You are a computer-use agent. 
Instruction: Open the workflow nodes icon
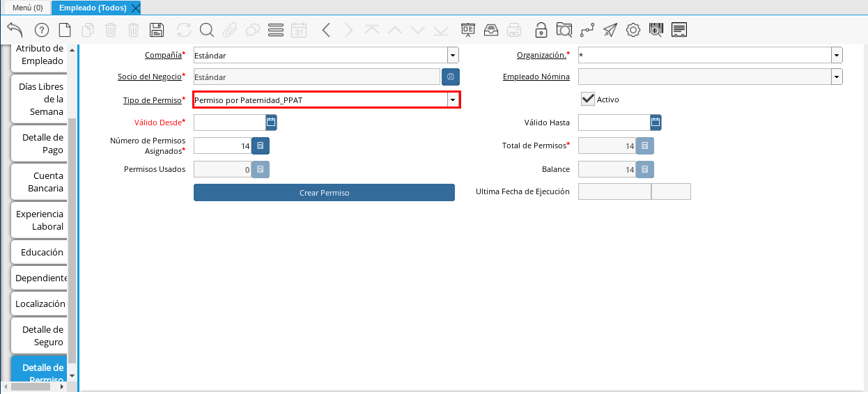(x=587, y=30)
